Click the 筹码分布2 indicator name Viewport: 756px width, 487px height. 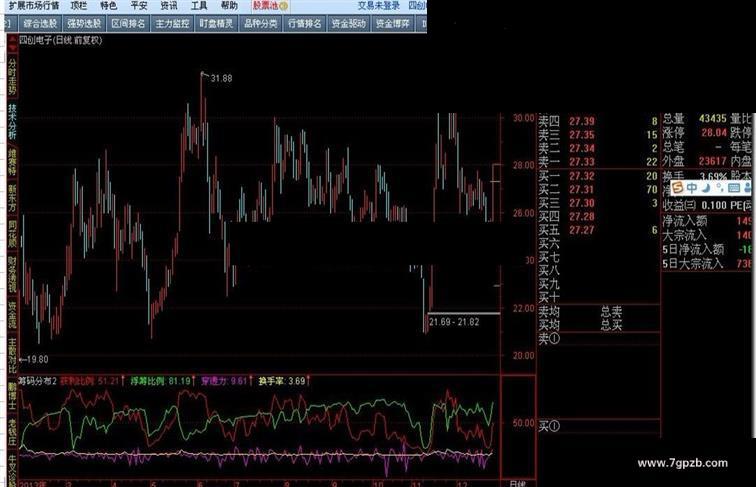pos(37,381)
